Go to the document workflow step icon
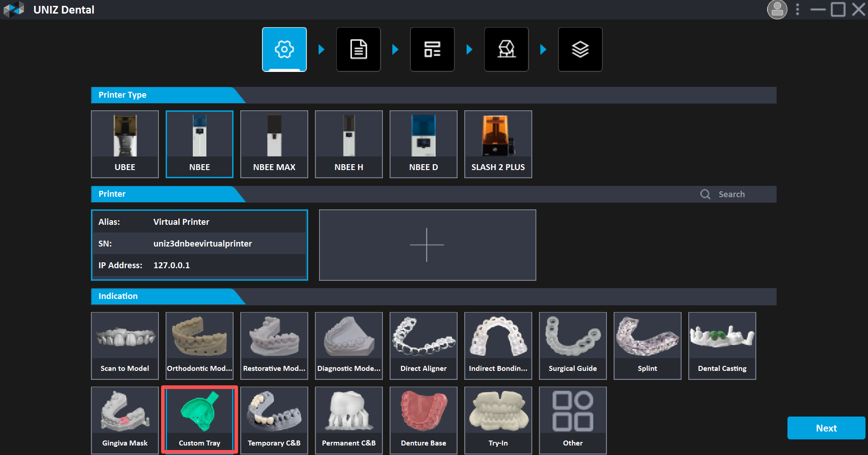Image resolution: width=868 pixels, height=455 pixels. pyautogui.click(x=358, y=49)
